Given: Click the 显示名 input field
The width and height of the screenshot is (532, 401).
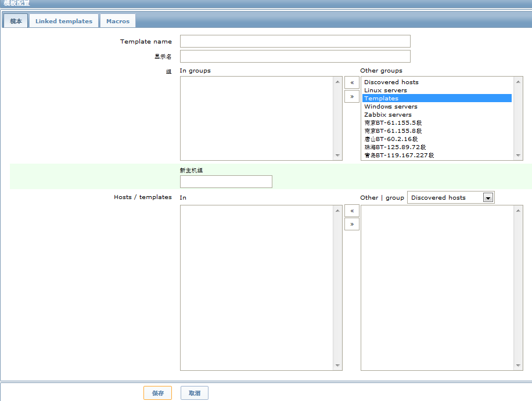Looking at the screenshot, I should pyautogui.click(x=295, y=56).
